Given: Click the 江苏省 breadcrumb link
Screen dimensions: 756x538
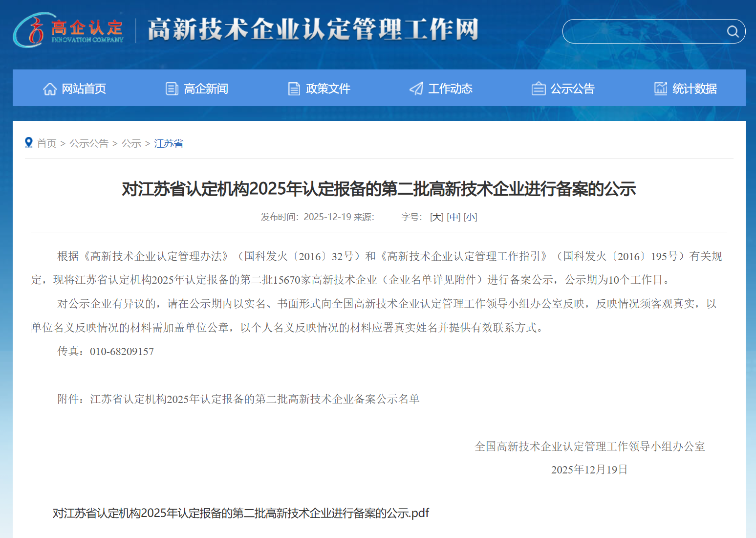Looking at the screenshot, I should click(x=169, y=143).
